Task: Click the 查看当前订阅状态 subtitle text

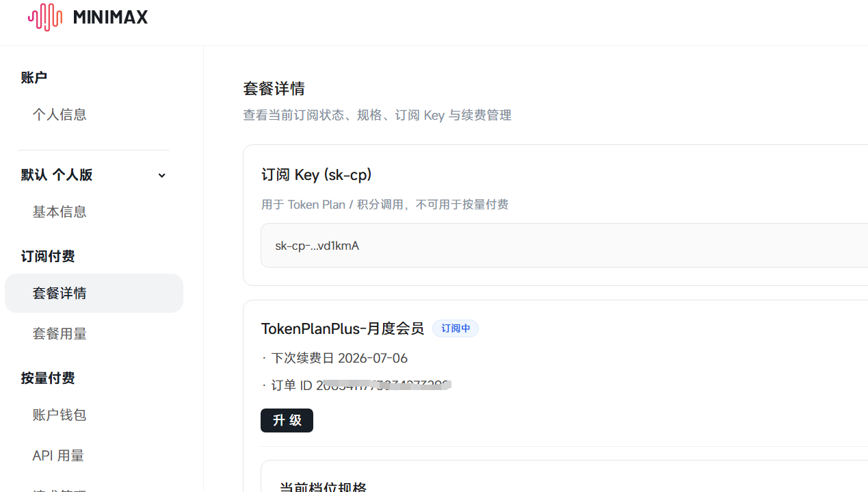Action: pos(377,115)
